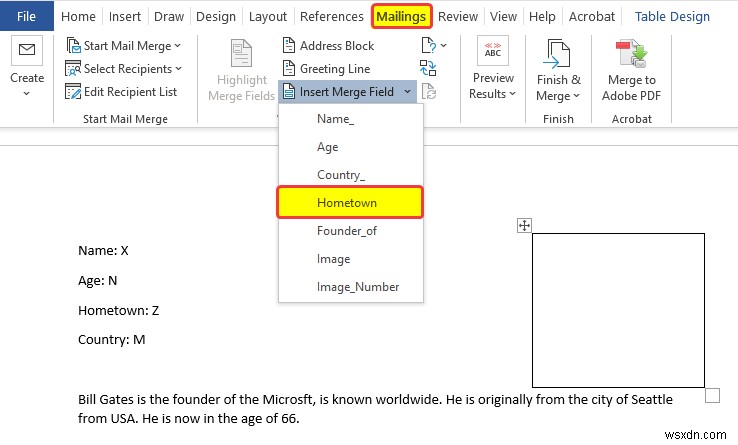Click the "Hometown: Z" text line
This screenshot has height=445, width=738.
(x=119, y=310)
